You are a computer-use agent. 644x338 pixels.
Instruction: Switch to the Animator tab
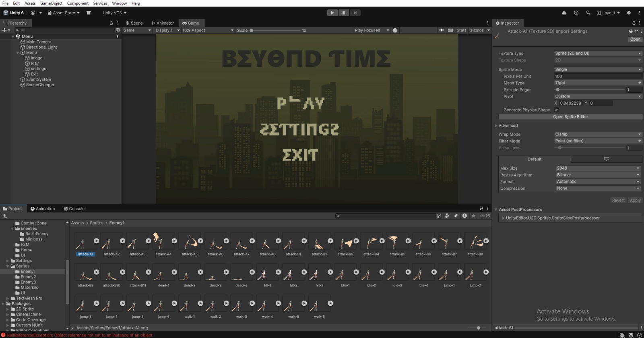coord(163,23)
